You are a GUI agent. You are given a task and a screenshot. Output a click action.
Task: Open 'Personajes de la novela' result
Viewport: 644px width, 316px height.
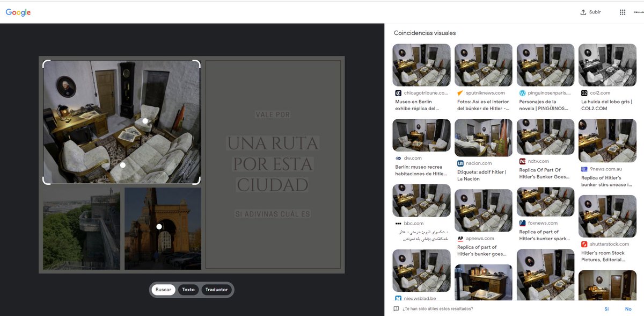coord(545,105)
